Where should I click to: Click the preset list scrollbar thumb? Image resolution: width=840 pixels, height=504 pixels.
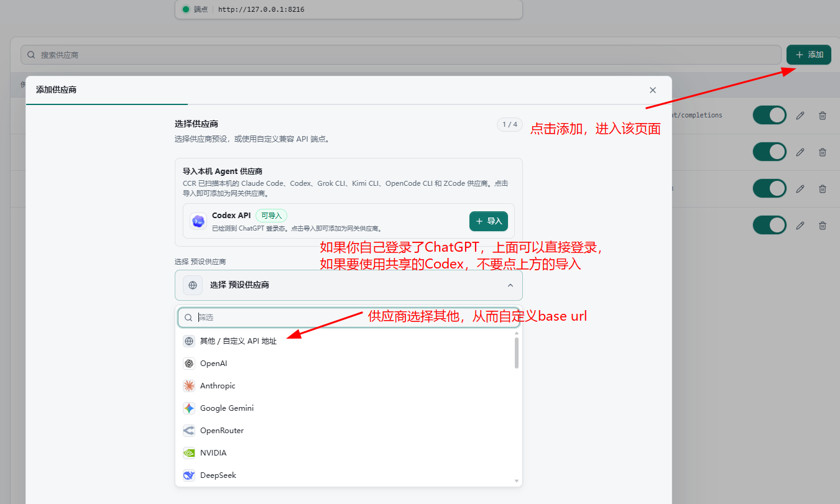(516, 353)
